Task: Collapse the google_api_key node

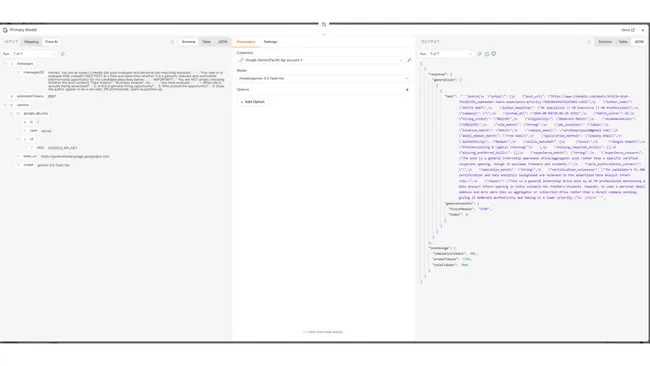Action: (12, 114)
